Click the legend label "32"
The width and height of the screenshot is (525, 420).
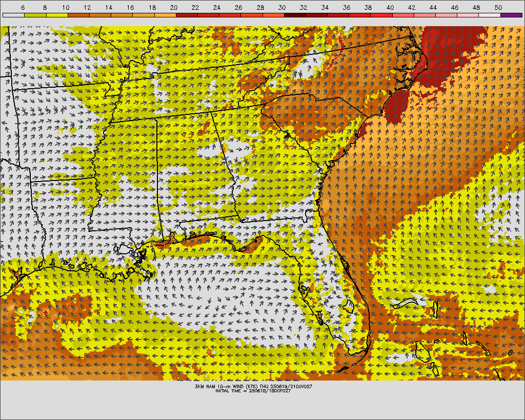(304, 7)
